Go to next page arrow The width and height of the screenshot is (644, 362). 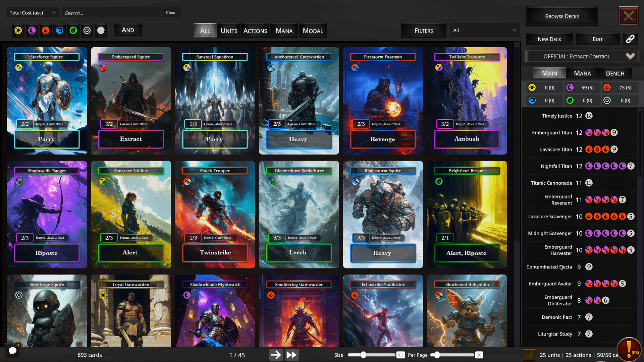tap(276, 355)
